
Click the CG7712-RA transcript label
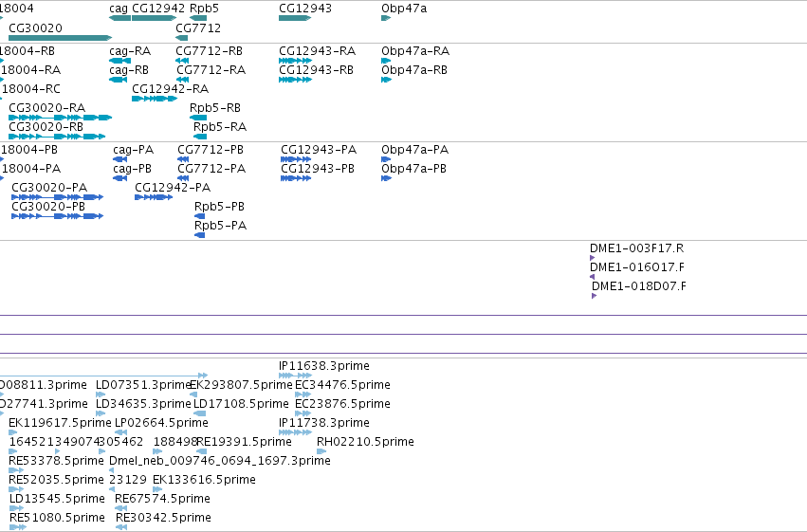[211, 70]
